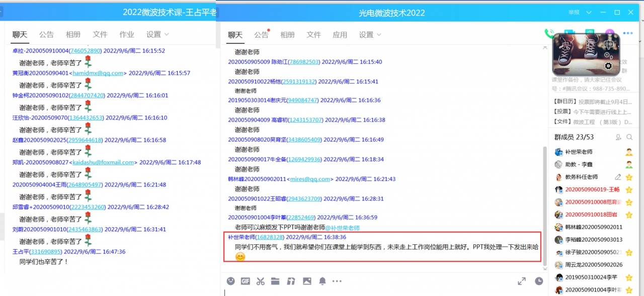Send a picture using the image icon

point(307,281)
